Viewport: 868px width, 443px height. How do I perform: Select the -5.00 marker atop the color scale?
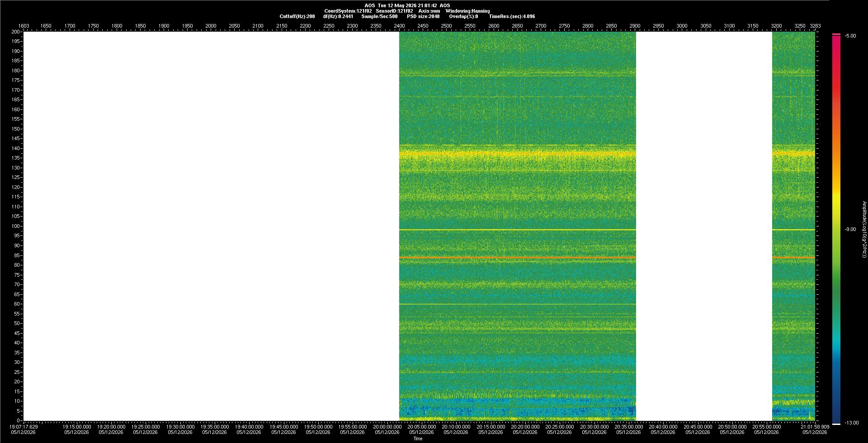tap(850, 36)
